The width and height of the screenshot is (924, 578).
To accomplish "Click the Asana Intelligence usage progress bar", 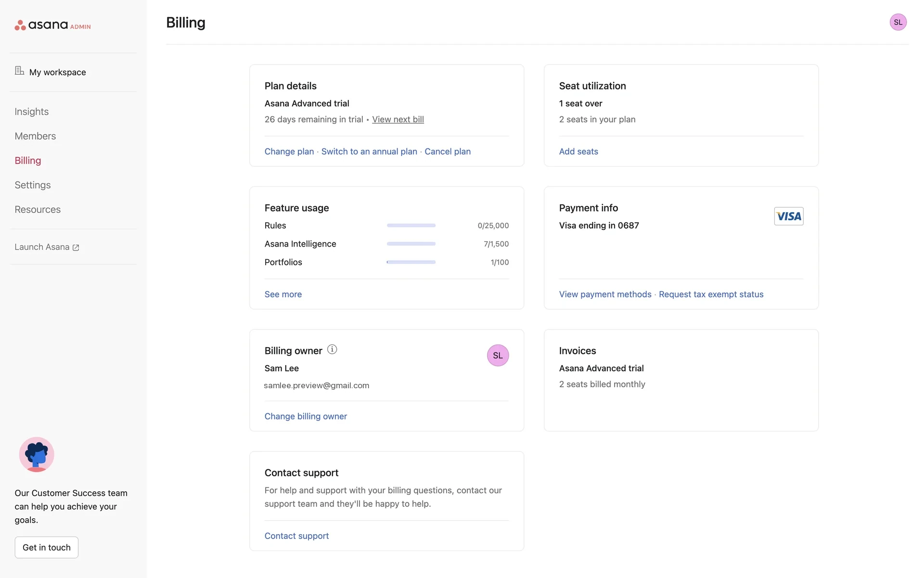I will tap(411, 244).
